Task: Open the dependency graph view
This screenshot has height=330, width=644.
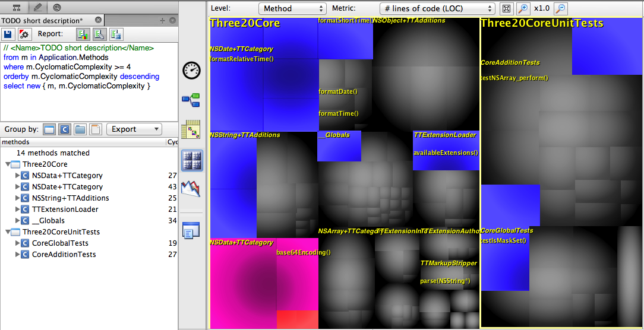Action: coord(191,100)
